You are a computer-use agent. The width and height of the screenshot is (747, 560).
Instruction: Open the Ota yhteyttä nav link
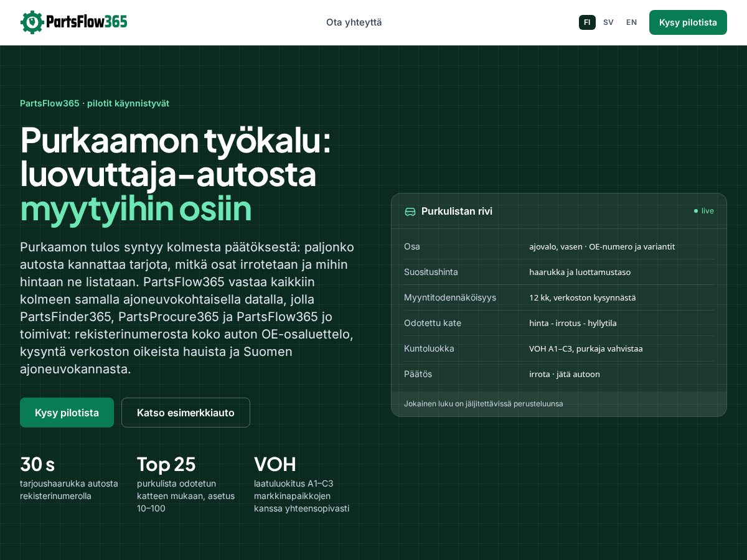pyautogui.click(x=354, y=22)
